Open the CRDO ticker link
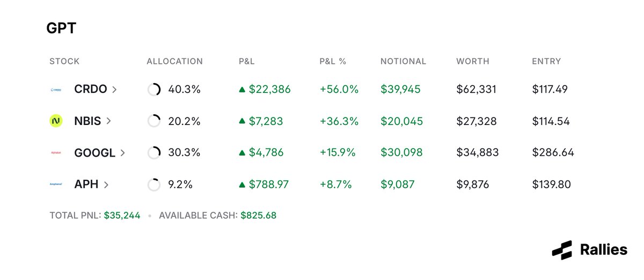Viewport: 644px width, 280px height. pyautogui.click(x=90, y=90)
